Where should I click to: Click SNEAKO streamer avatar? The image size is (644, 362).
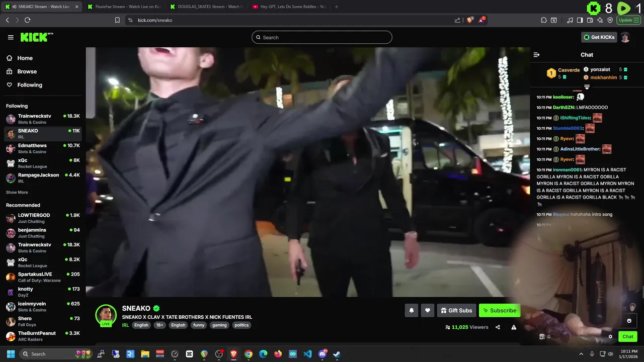tap(106, 315)
